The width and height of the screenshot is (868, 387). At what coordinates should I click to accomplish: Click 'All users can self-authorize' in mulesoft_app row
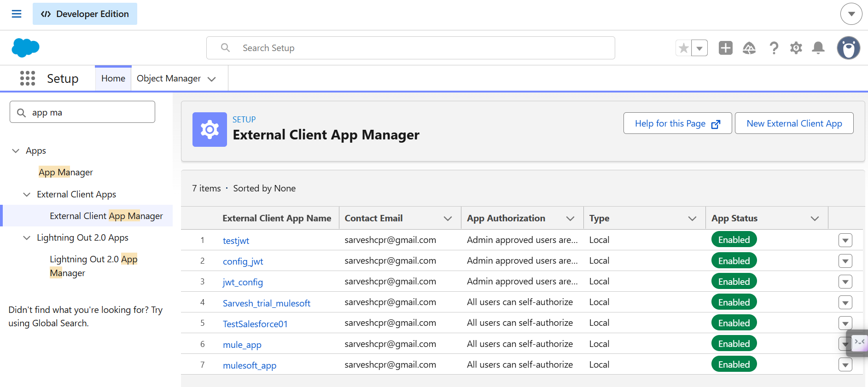(x=520, y=364)
